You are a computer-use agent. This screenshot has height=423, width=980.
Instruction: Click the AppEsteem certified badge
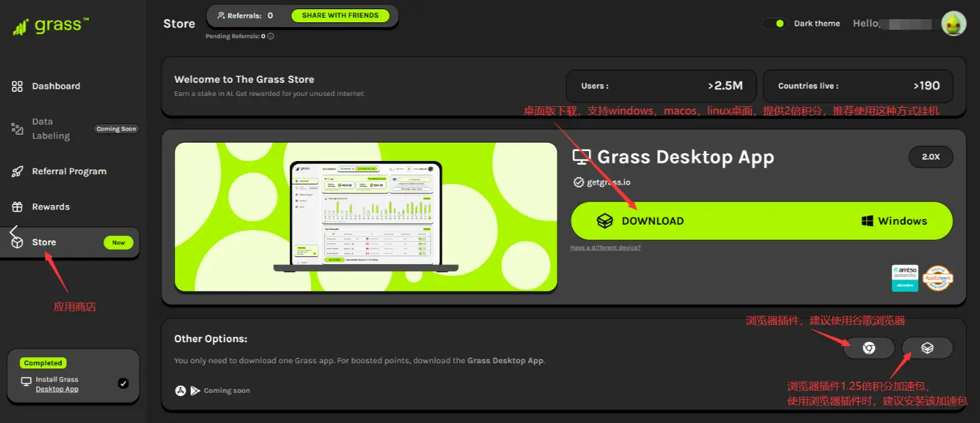[x=937, y=278]
